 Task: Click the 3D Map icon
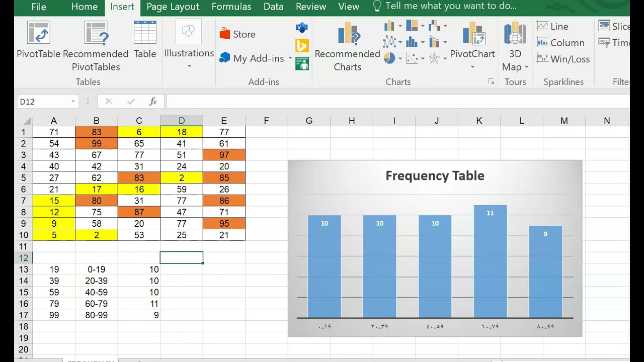coord(515,34)
